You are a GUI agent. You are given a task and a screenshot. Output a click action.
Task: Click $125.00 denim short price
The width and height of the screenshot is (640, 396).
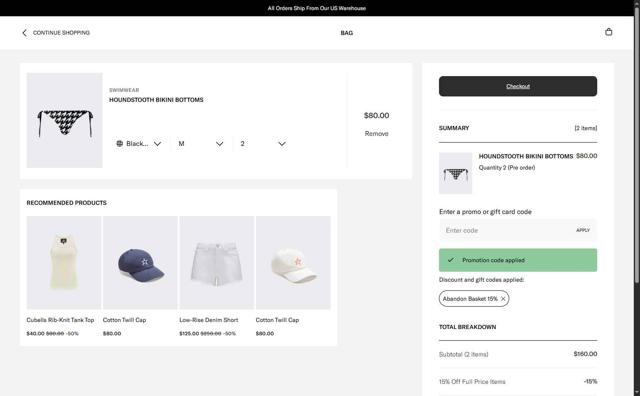(189, 334)
